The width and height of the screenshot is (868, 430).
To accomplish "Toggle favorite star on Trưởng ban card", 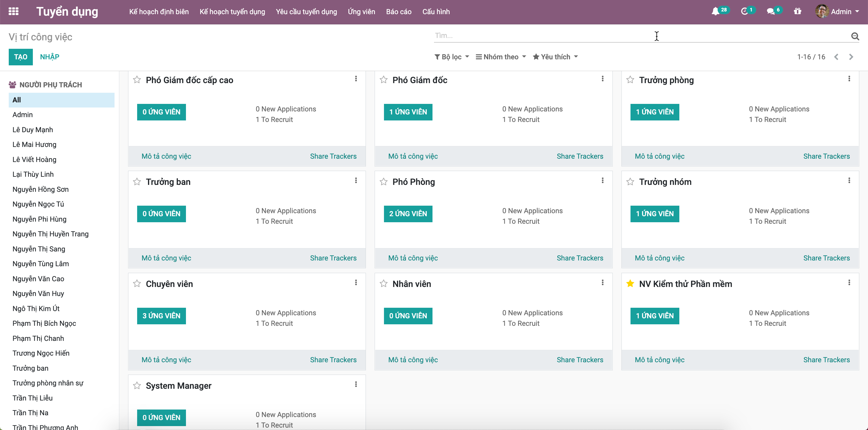I will coord(137,182).
